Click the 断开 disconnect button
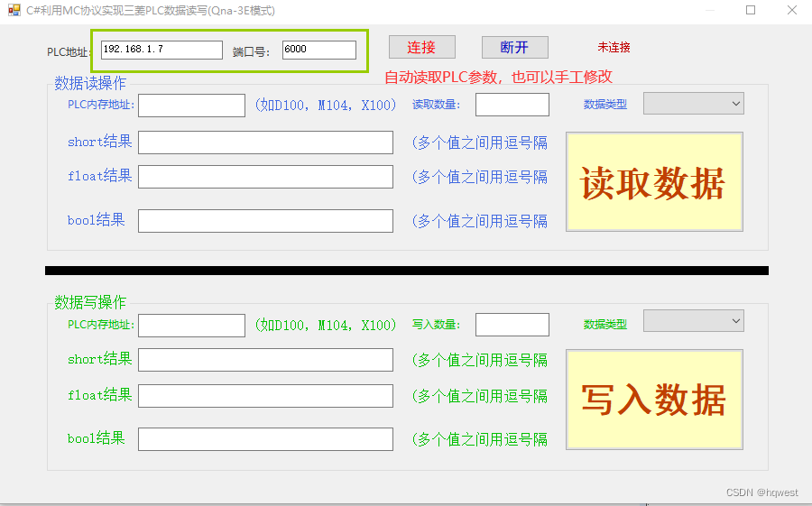Viewport: 812px width, 506px height. pos(515,47)
